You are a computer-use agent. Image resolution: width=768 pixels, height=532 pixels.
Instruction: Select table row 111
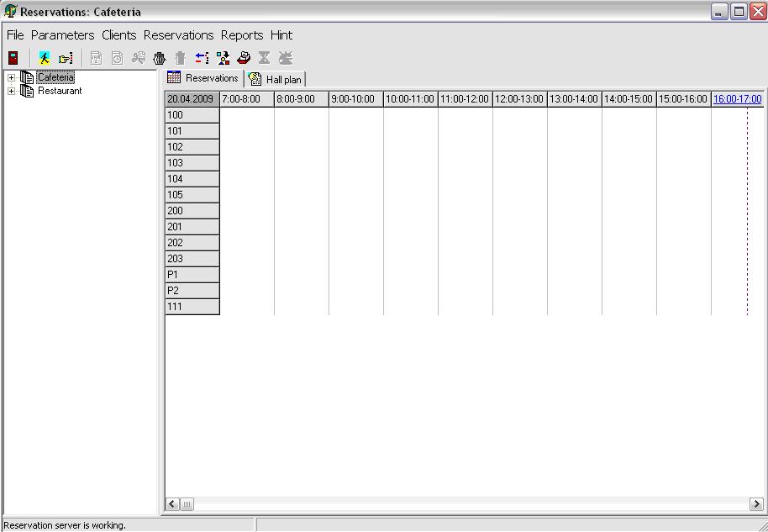pyautogui.click(x=192, y=307)
